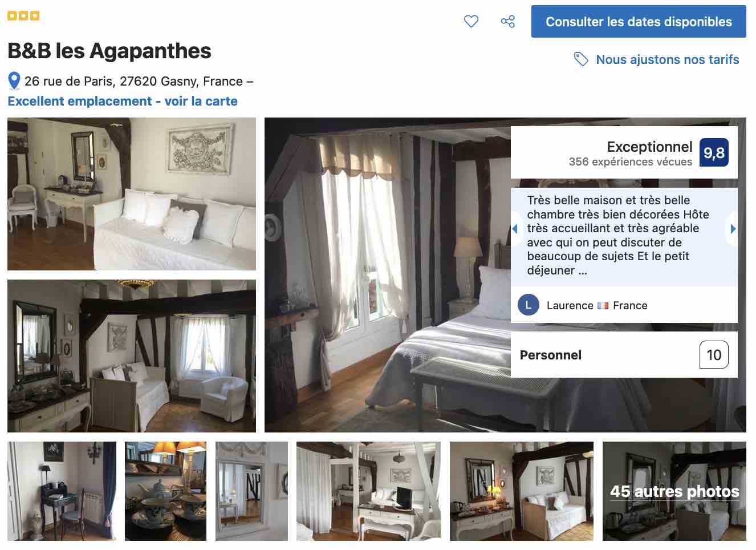Click the share icon
This screenshot has width=756, height=550.
[507, 22]
